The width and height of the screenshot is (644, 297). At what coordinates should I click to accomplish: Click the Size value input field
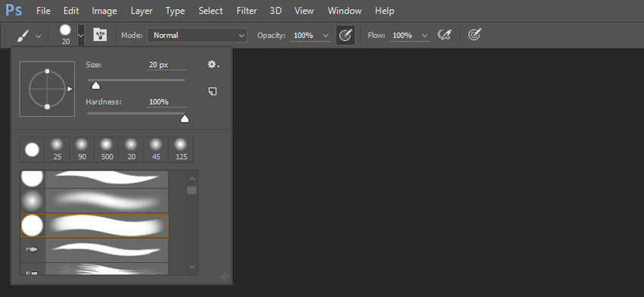[x=167, y=65]
